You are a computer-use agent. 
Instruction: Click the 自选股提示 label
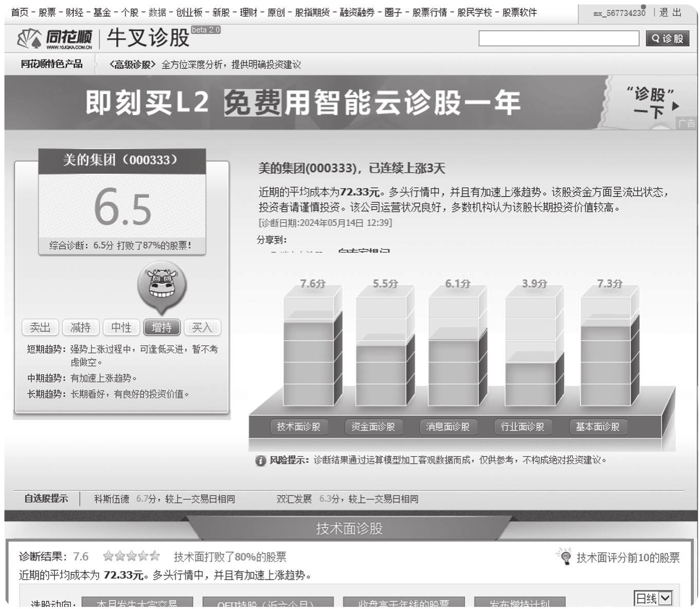(x=46, y=498)
